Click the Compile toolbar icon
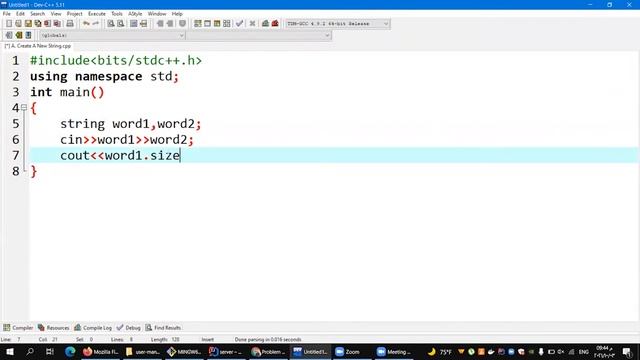The height and width of the screenshot is (360, 640). pyautogui.click(x=198, y=24)
